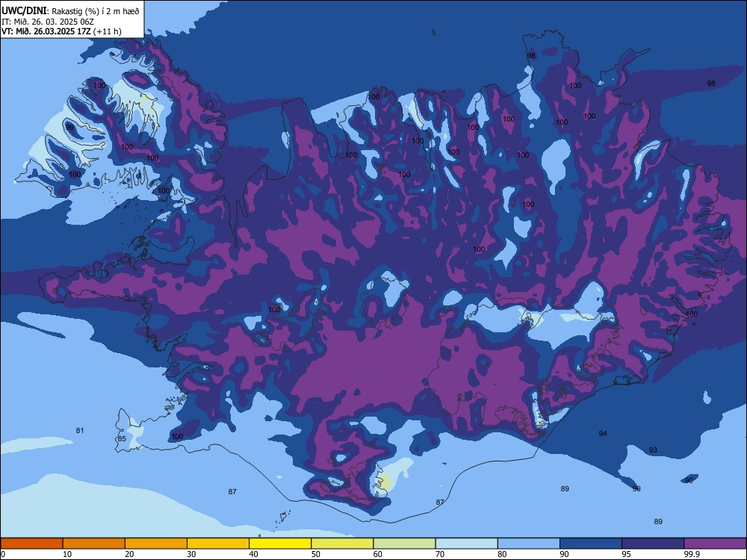Click the '70' legend tick label
The height and width of the screenshot is (560, 747).
[440, 554]
